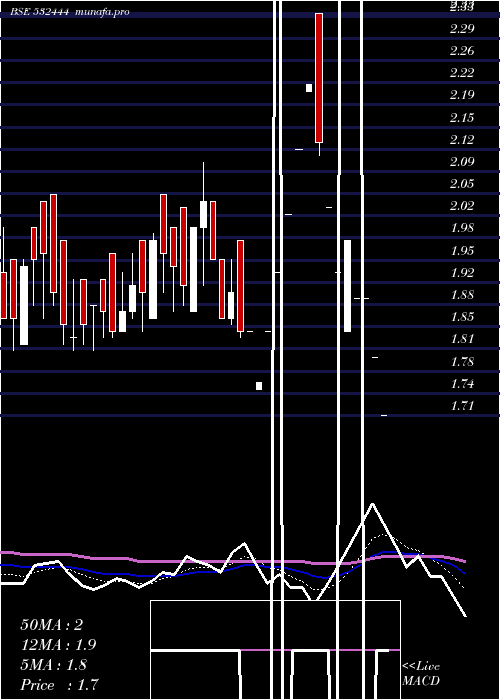Click the 2.05 price axis label
The width and height of the screenshot is (500, 700).
tap(462, 183)
